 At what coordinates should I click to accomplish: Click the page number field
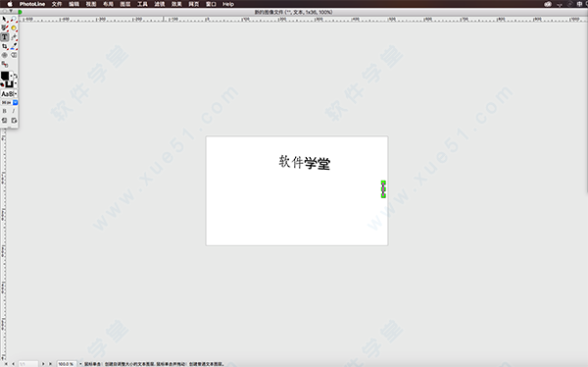[28, 364]
